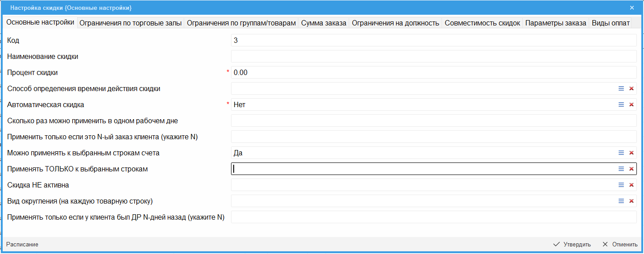This screenshot has width=644, height=254.
Task: Click red X for 'Можно применять к выбранным строкам счета'
Action: coord(631,153)
